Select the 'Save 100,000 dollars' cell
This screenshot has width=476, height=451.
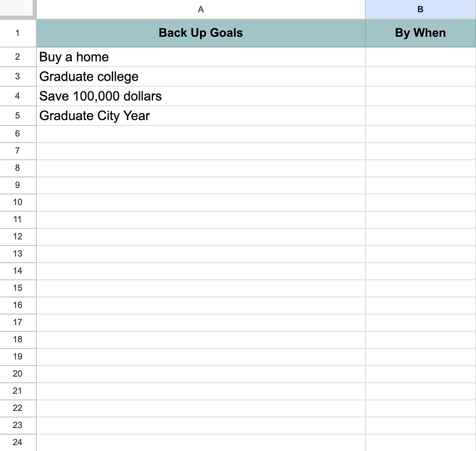[x=201, y=96]
